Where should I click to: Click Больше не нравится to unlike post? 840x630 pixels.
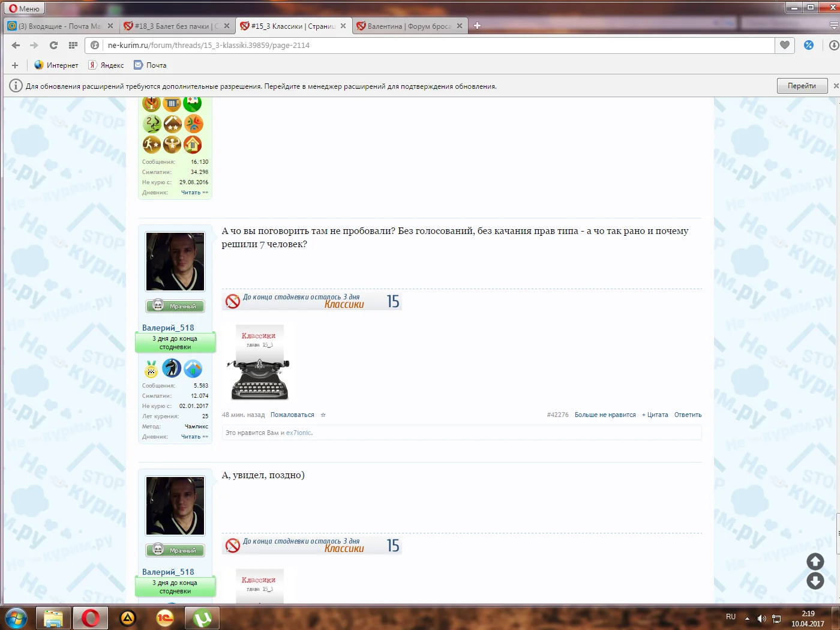pos(605,415)
